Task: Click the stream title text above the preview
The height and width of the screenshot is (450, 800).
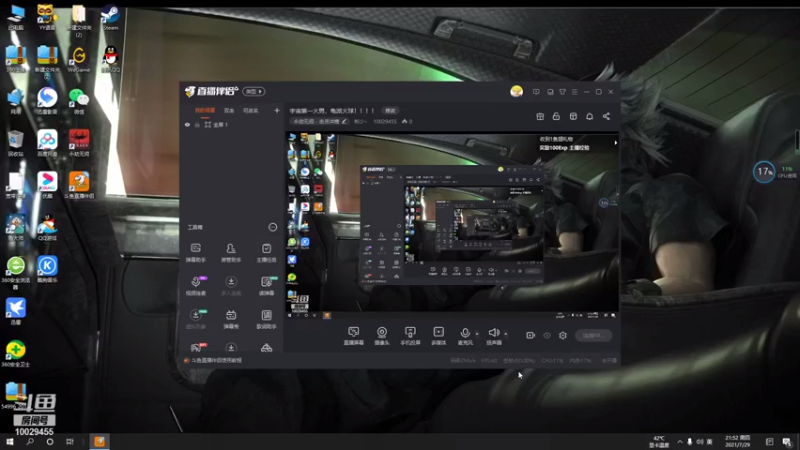Action: click(x=332, y=110)
